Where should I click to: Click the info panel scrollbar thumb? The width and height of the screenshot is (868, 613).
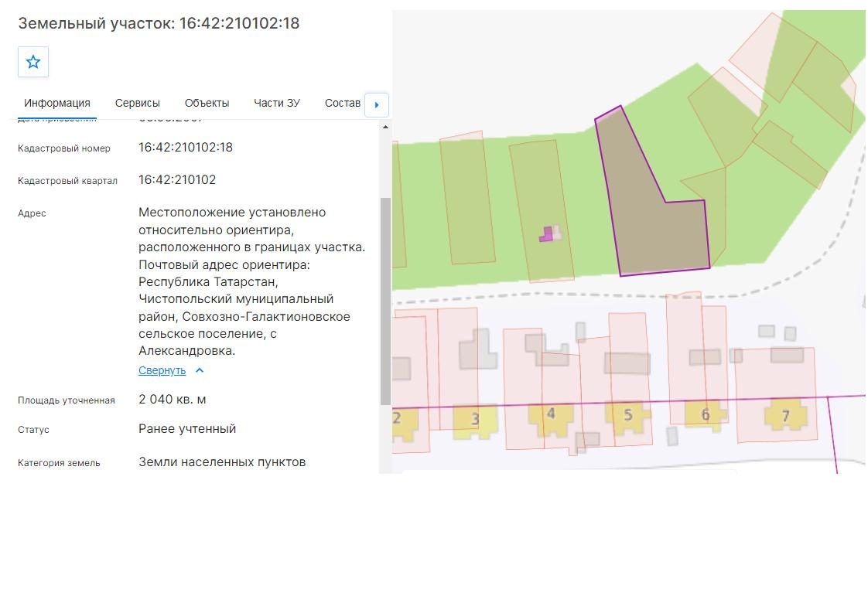pyautogui.click(x=385, y=301)
